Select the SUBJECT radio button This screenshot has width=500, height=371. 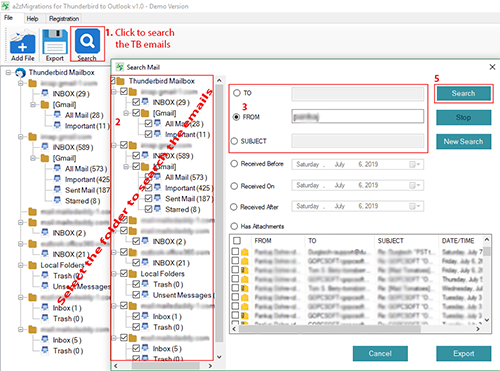[x=235, y=141]
